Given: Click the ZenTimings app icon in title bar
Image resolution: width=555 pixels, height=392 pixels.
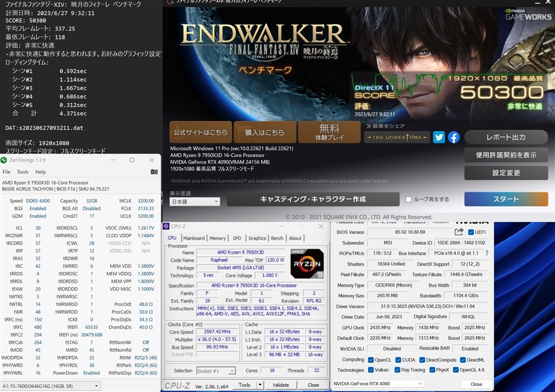Looking at the screenshot, I should [4, 160].
